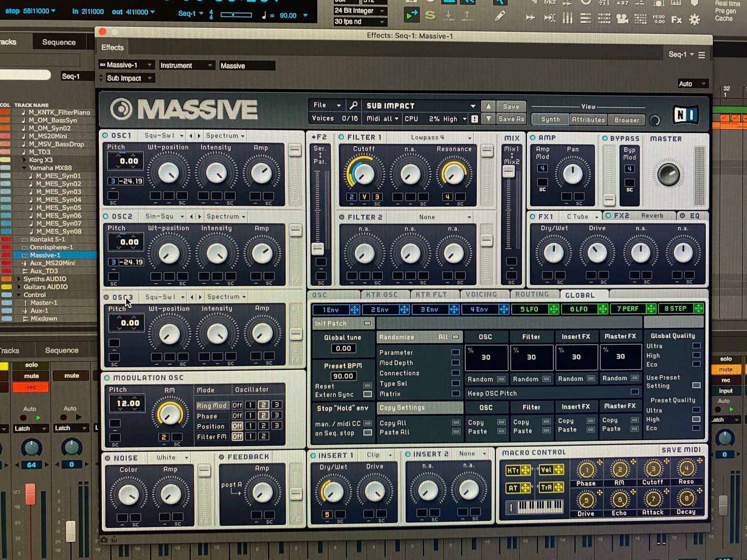Click the NI logo icon

685,114
